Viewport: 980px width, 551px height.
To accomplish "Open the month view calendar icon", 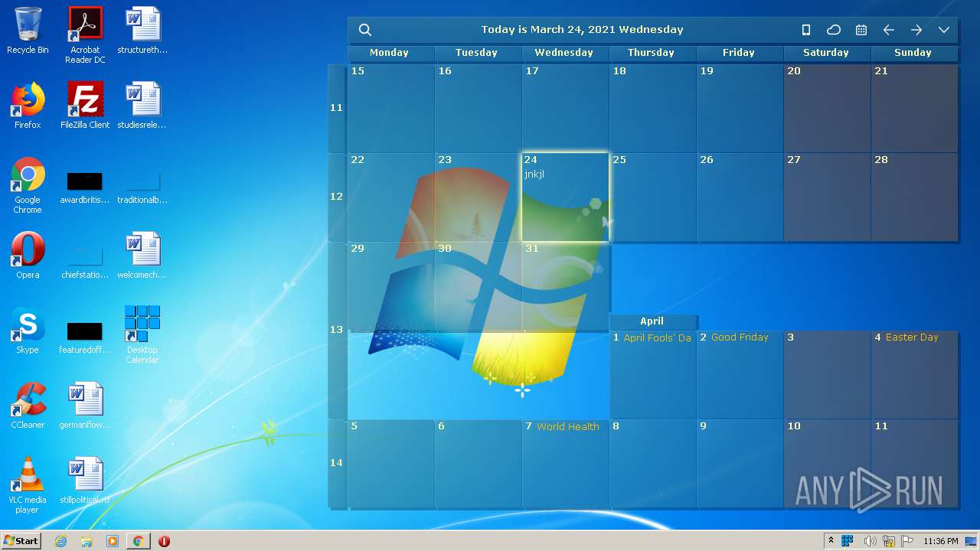I will 861,30.
